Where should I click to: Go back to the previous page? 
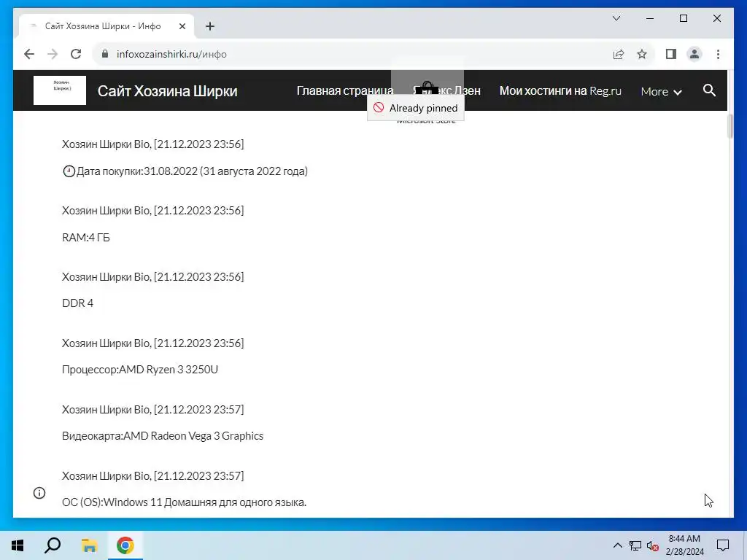coord(29,54)
